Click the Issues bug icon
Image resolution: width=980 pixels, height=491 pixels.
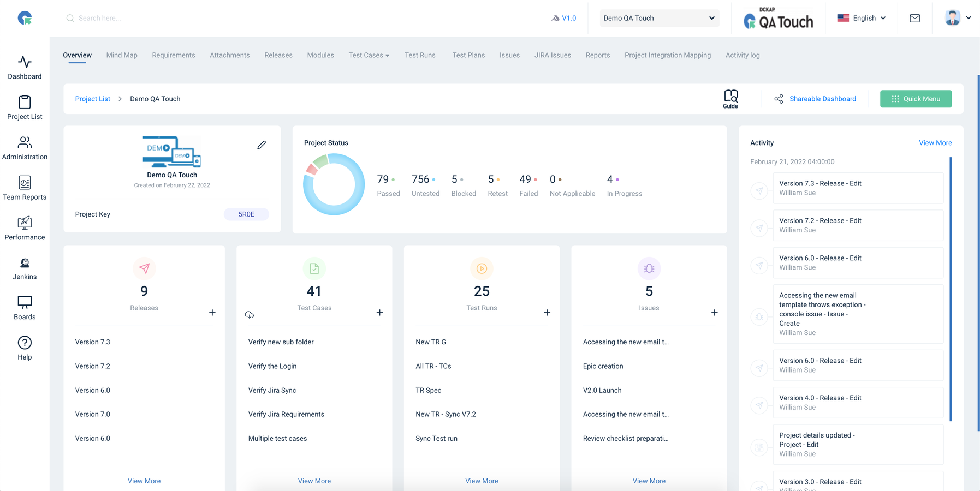pyautogui.click(x=649, y=268)
